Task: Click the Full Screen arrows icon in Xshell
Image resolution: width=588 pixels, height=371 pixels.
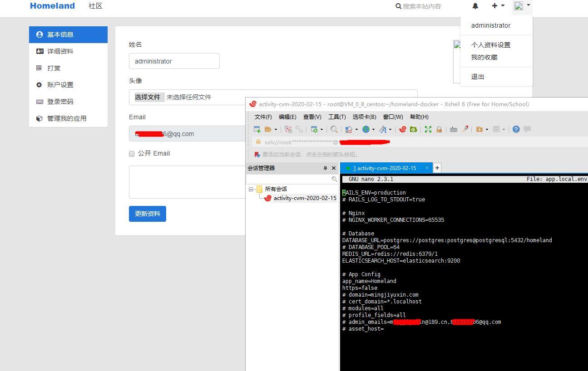Action: point(428,129)
